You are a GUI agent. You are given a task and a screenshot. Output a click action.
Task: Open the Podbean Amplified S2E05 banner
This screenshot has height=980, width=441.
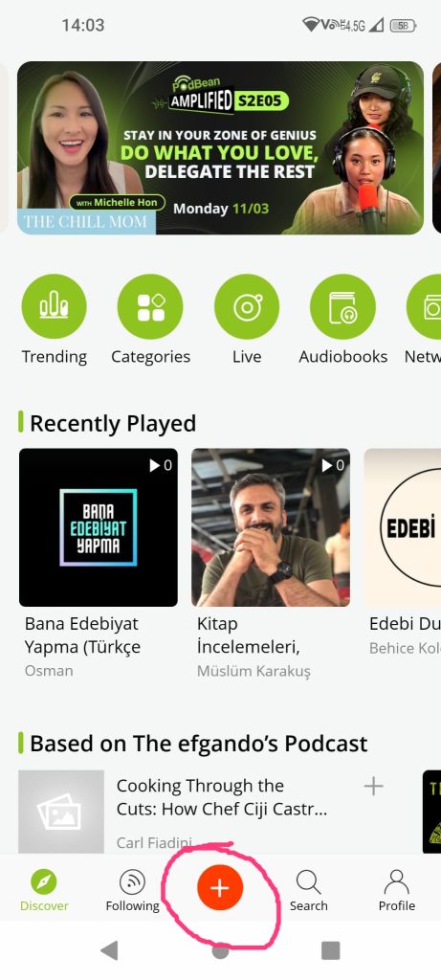[x=220, y=148]
